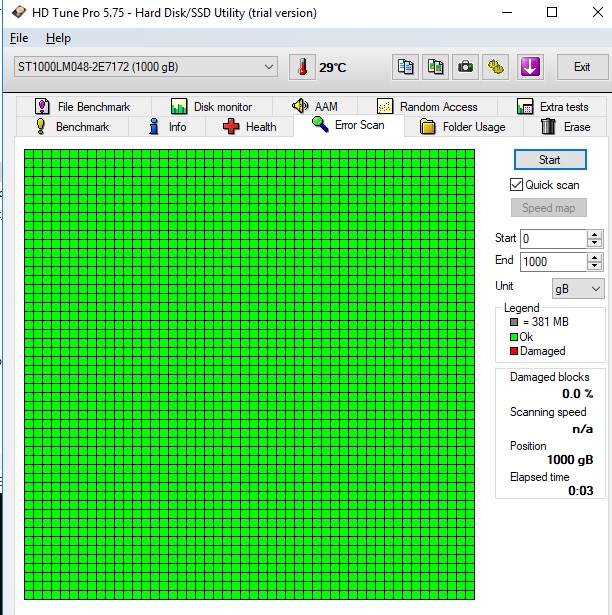Increase the Start value with up arrow
612x615 pixels.
[x=595, y=235]
